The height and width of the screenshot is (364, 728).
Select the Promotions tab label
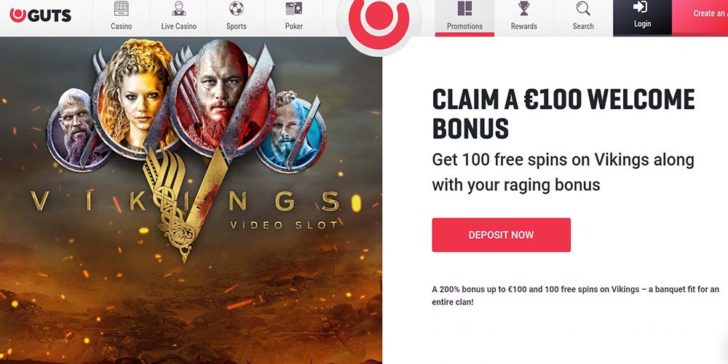pos(465,26)
